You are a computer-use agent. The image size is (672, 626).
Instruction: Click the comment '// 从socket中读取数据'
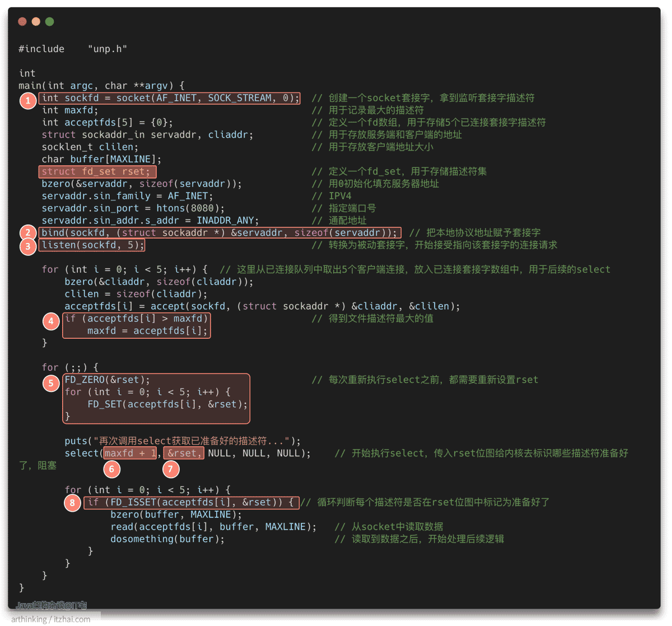coord(389,527)
